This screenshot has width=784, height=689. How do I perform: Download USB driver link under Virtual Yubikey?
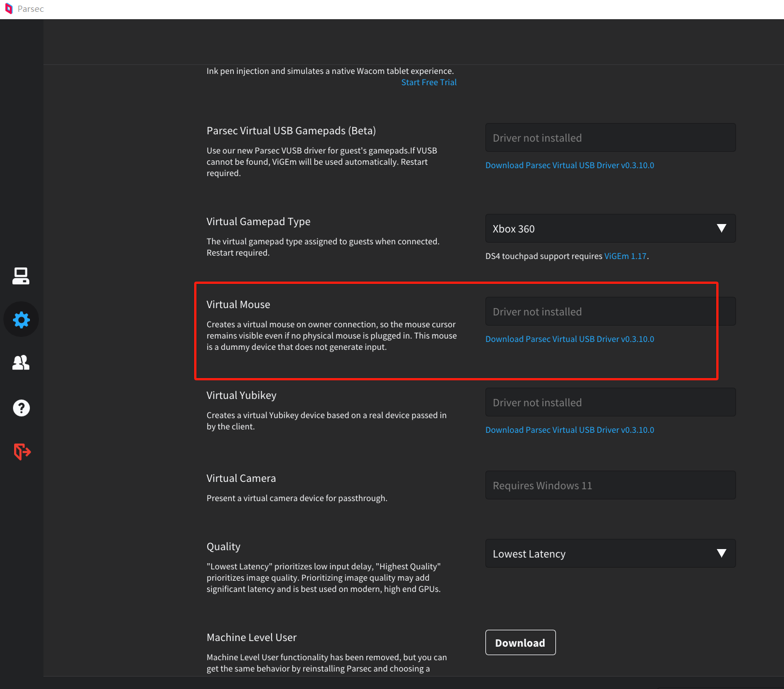coord(570,430)
